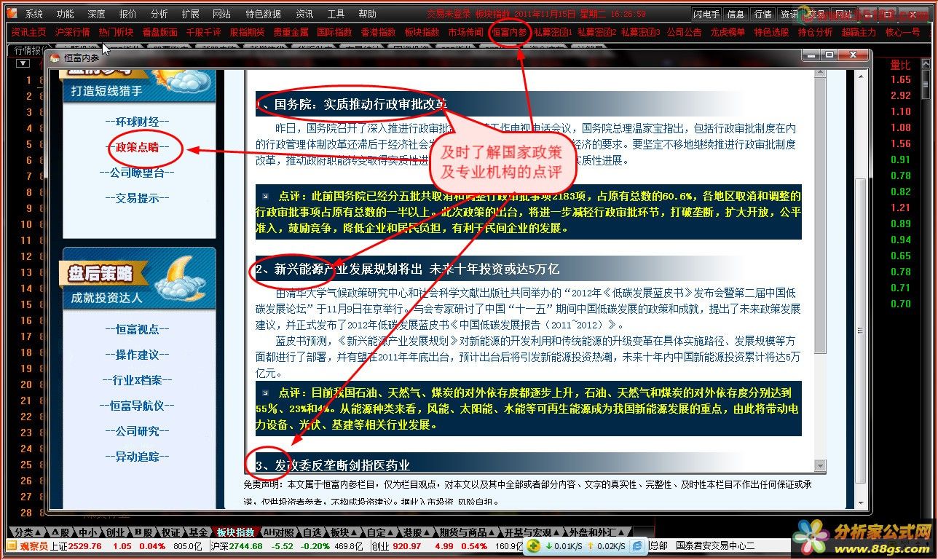Expand the A股▲ bottom tab menu
This screenshot has height=560, width=938.
point(60,532)
